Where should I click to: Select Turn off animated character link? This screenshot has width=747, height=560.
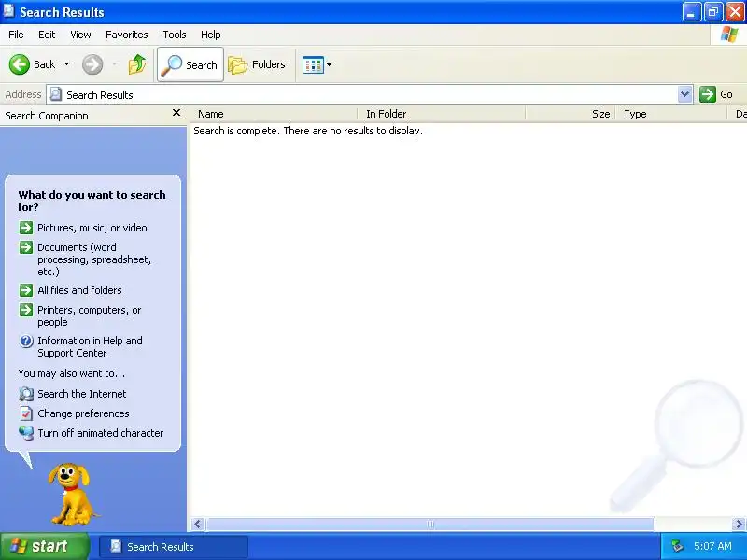(101, 433)
